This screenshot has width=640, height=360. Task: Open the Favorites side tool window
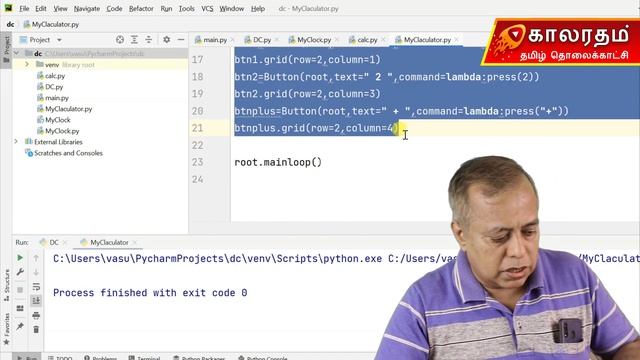point(6,329)
